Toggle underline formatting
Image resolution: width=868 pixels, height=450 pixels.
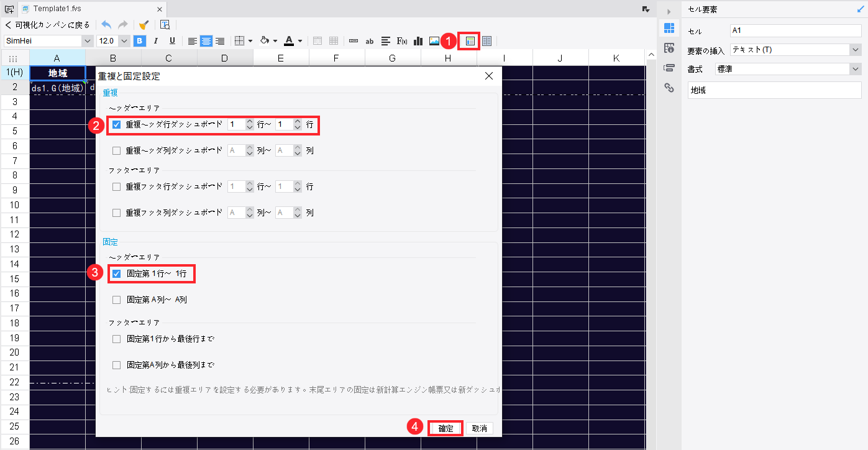pyautogui.click(x=172, y=41)
